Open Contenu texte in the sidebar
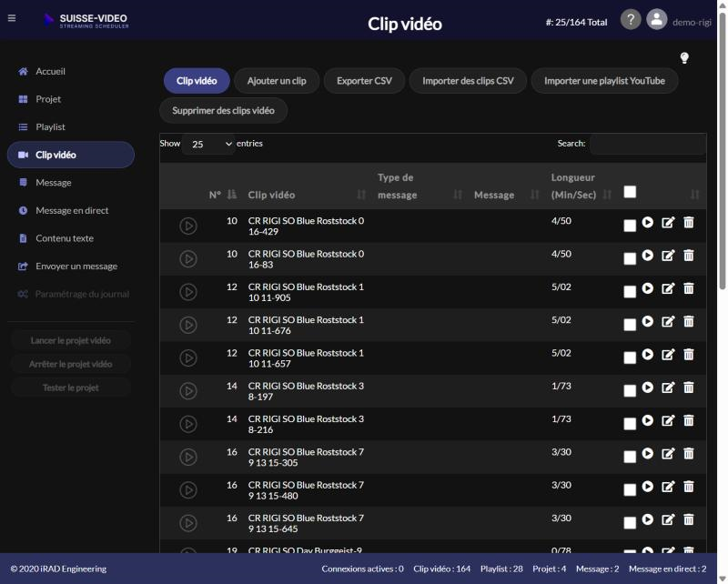The width and height of the screenshot is (728, 584). click(x=71, y=238)
